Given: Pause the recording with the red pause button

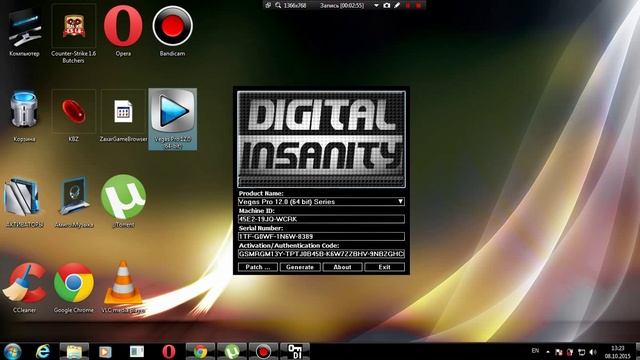Looking at the screenshot, I should coord(408,5).
